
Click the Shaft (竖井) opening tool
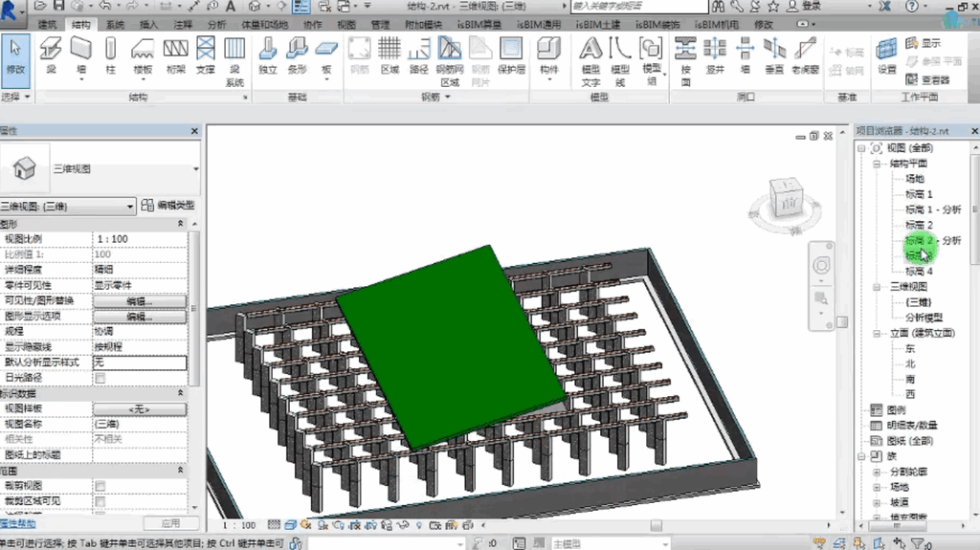[715, 55]
